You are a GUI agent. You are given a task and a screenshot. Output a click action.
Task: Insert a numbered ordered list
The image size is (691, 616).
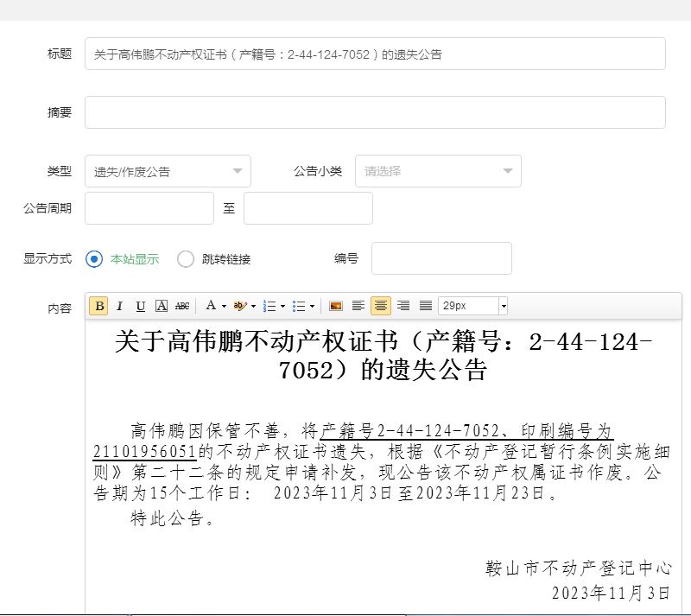269,306
